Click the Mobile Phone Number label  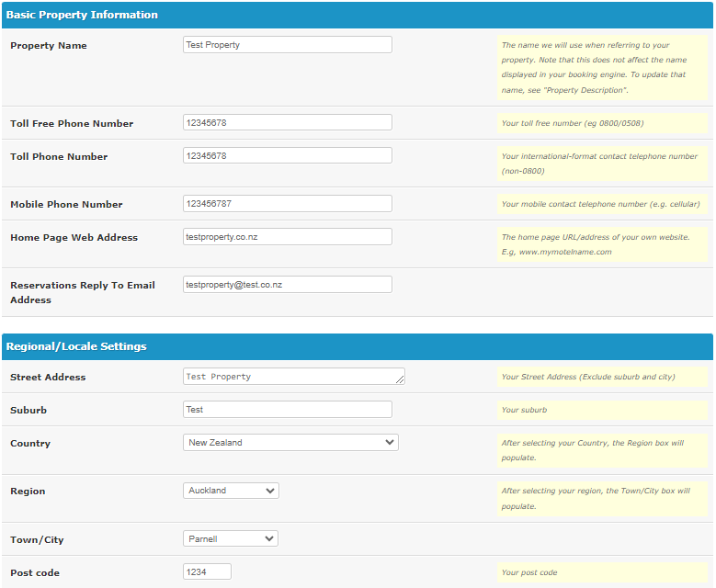[x=66, y=205]
